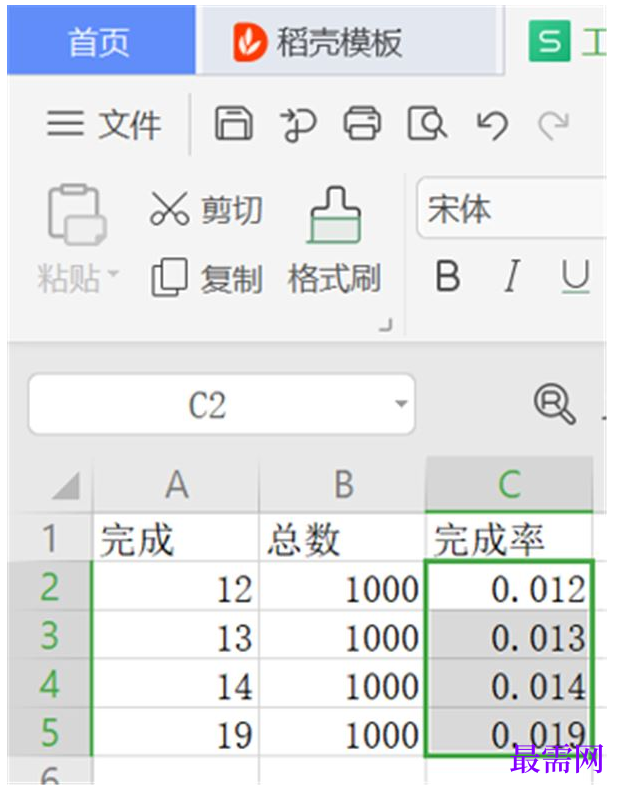Click cell with value 0.014
622x790 pixels.
coord(509,683)
